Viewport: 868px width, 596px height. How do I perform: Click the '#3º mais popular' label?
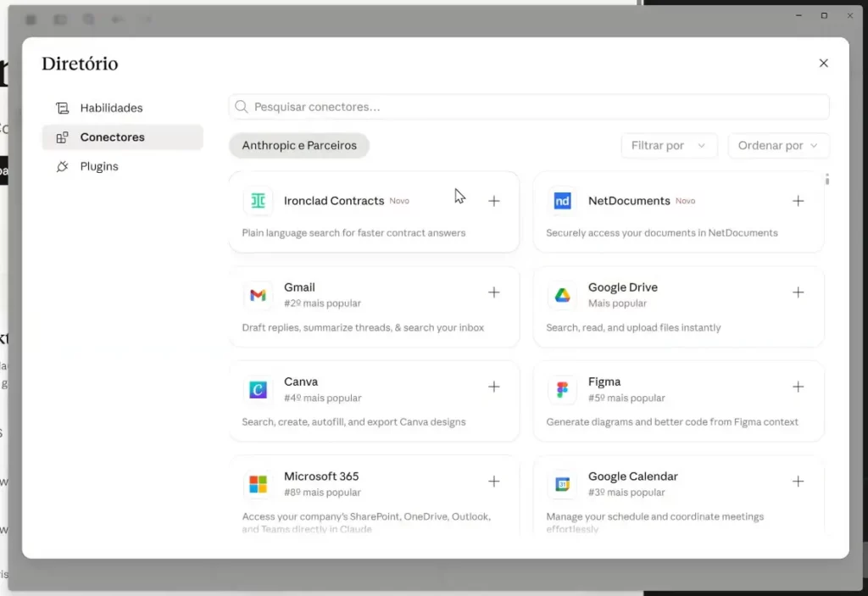click(x=626, y=492)
